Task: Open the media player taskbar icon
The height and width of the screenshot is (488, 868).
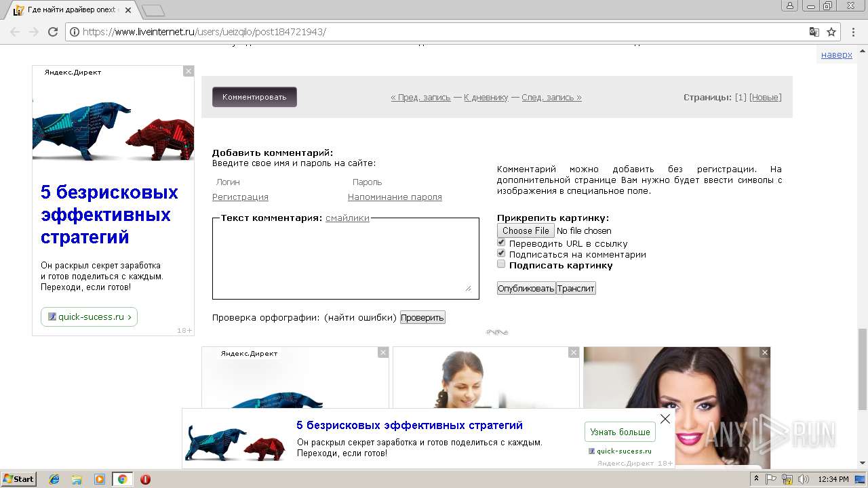Action: click(100, 479)
